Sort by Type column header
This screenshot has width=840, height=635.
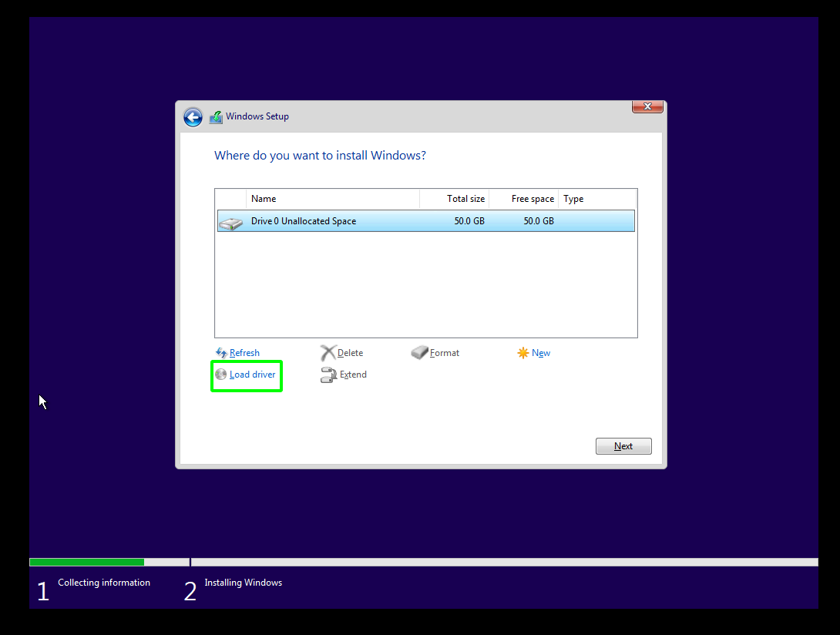pyautogui.click(x=597, y=199)
